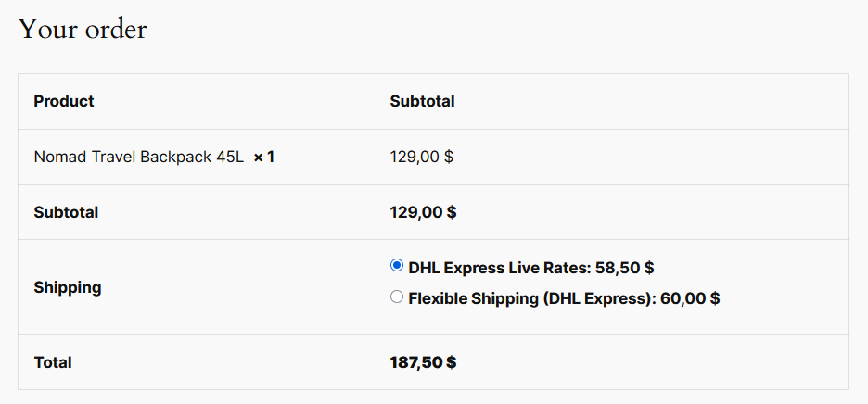Click the word Flexible in shipping option
This screenshot has height=404, width=868.
point(438,299)
